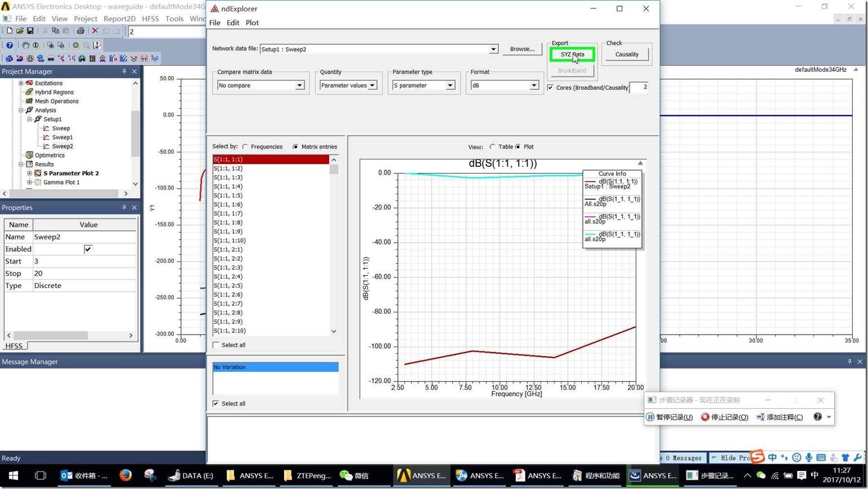The image size is (868, 489).
Task: Click the red X Delete icon
Action: click(95, 31)
